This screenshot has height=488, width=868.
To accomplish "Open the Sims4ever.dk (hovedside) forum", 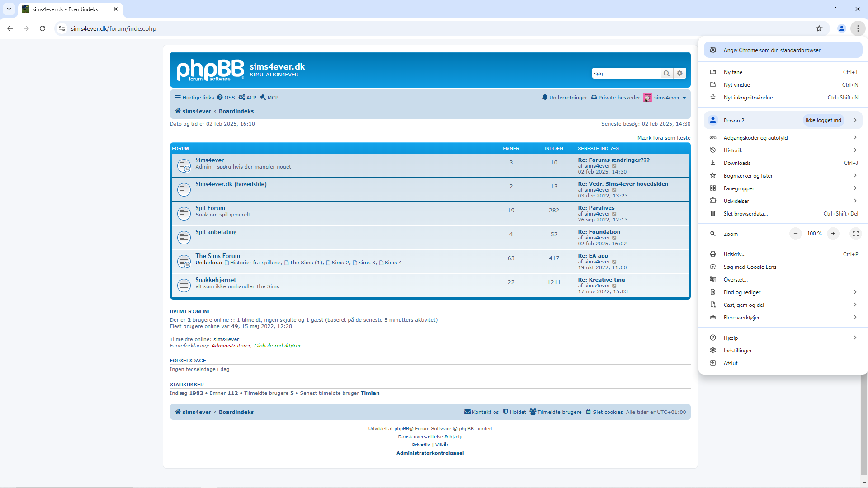I will [x=231, y=184].
